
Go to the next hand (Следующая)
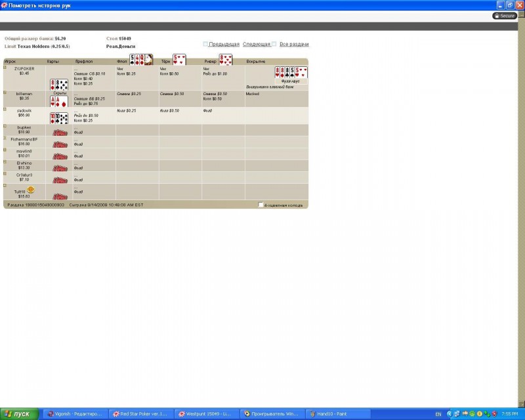click(257, 44)
